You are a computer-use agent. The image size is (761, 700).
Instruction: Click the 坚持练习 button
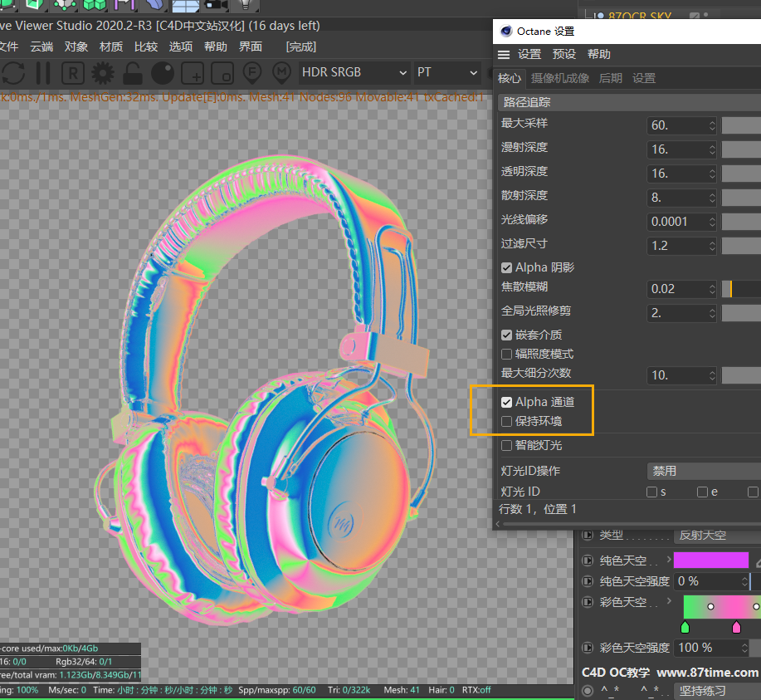[717, 691]
